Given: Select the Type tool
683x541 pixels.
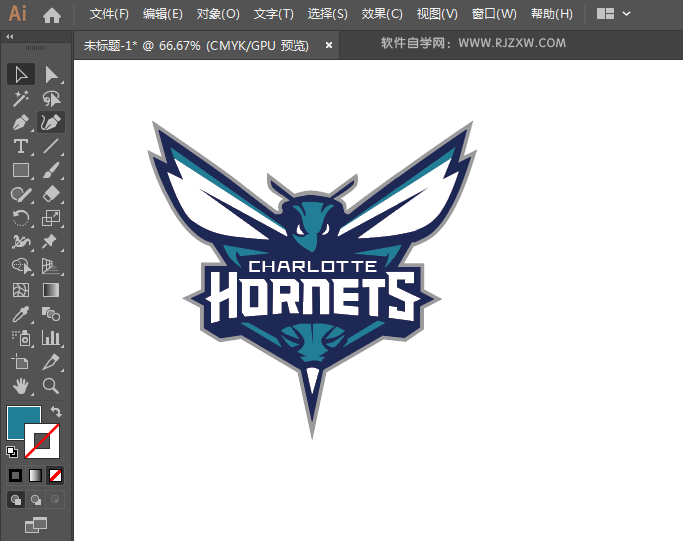Looking at the screenshot, I should coord(20,146).
